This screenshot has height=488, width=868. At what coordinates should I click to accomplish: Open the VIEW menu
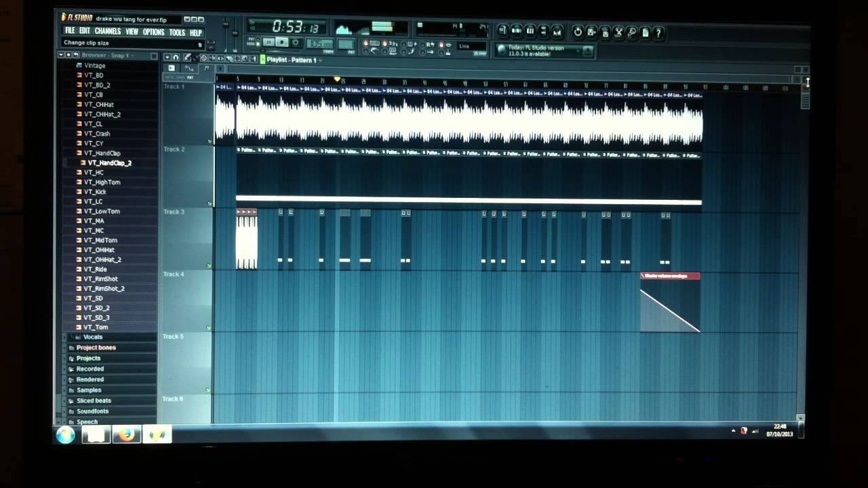(x=132, y=32)
